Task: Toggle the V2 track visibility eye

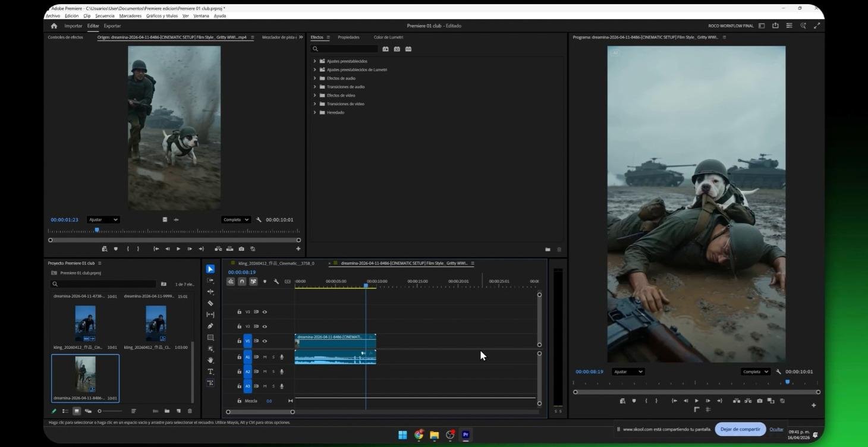Action: point(265,326)
